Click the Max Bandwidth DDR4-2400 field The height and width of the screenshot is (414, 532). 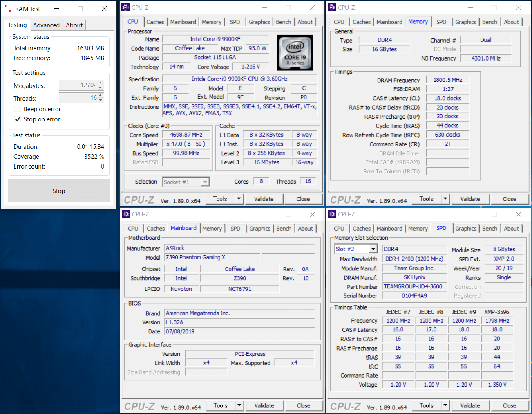coord(414,259)
